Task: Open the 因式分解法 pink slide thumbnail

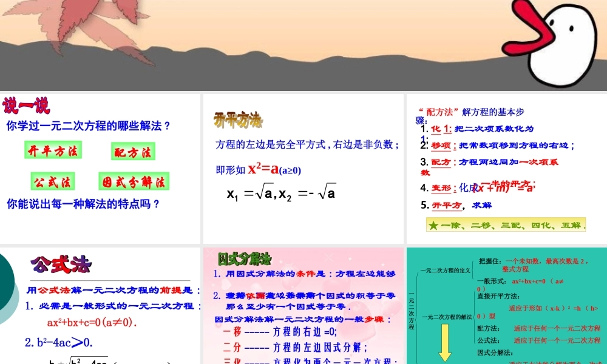Action: [x=303, y=306]
